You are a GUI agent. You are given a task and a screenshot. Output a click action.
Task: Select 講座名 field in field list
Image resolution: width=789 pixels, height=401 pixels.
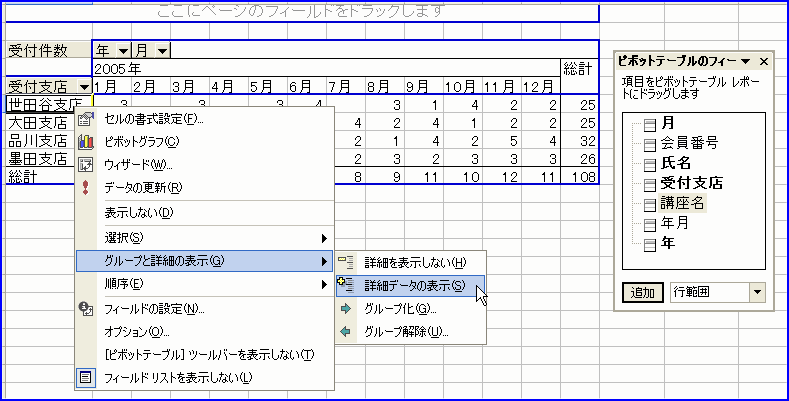(x=682, y=203)
